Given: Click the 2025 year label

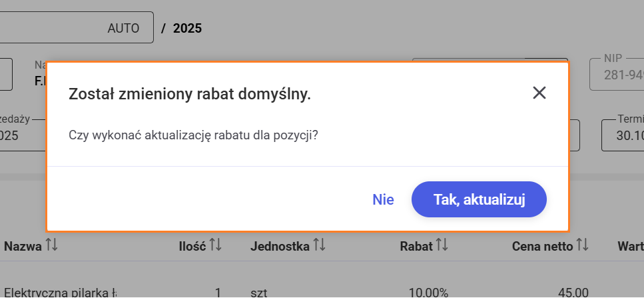Looking at the screenshot, I should click(x=187, y=28).
